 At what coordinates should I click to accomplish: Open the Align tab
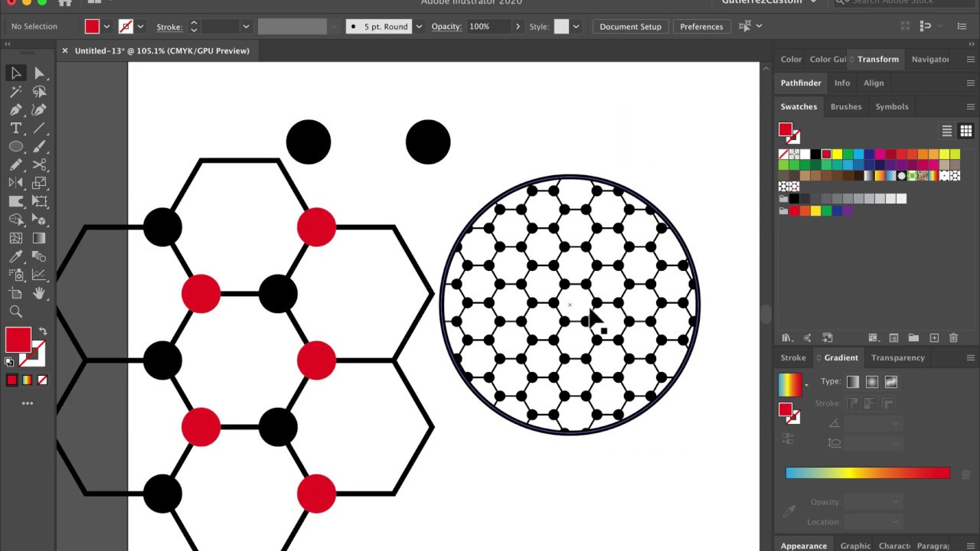[x=874, y=83]
